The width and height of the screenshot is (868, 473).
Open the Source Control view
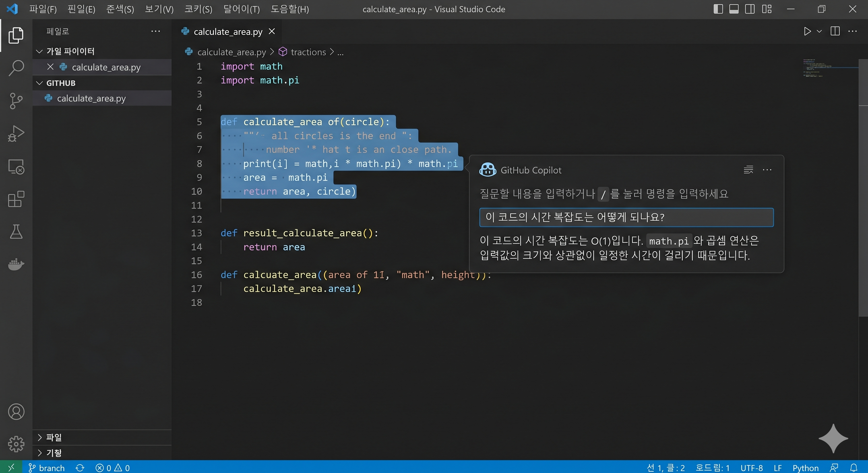[16, 101]
